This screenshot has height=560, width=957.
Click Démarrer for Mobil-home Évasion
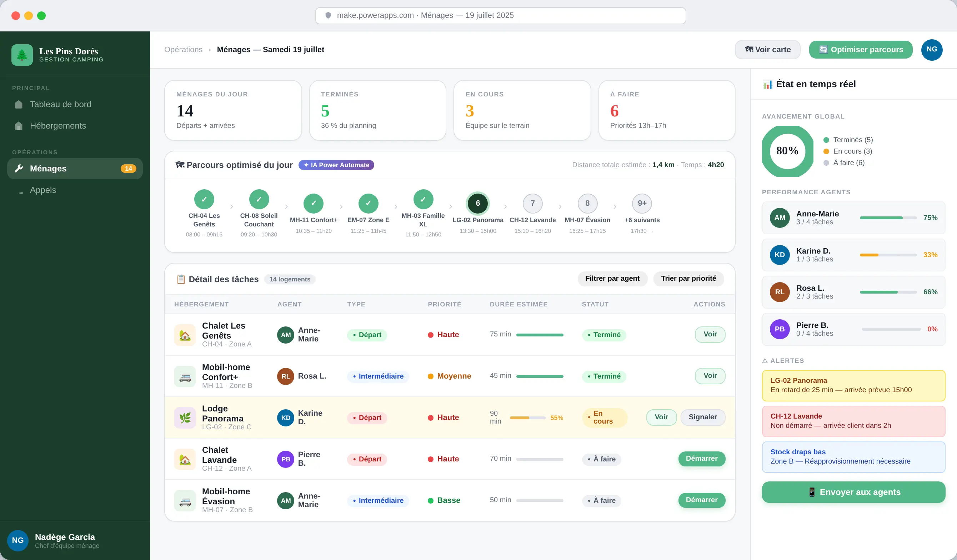coord(701,500)
